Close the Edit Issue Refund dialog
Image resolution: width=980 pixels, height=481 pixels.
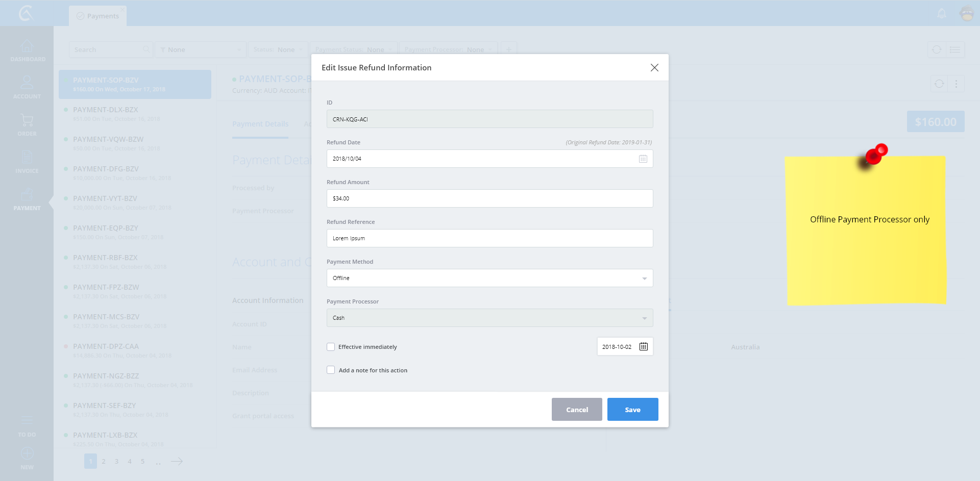click(x=654, y=68)
